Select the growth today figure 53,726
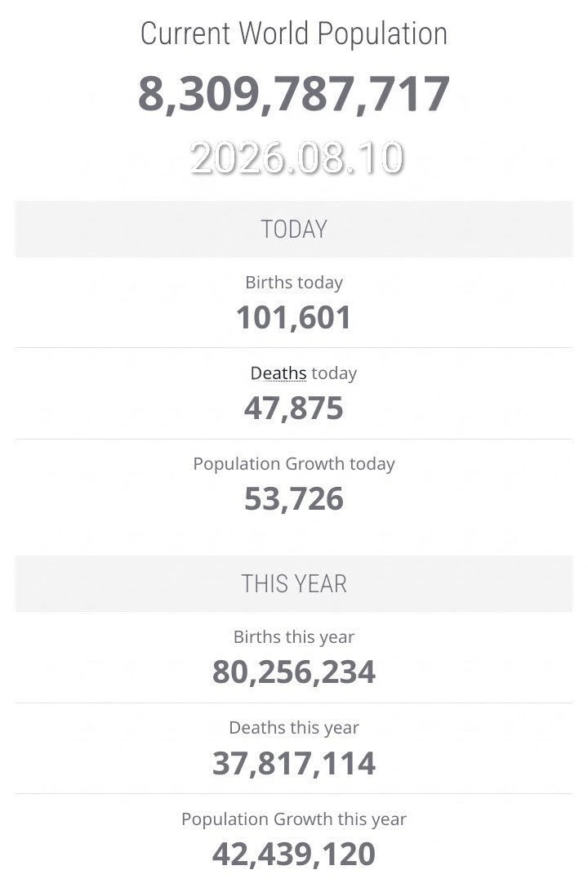This screenshot has width=588, height=879. (x=294, y=499)
